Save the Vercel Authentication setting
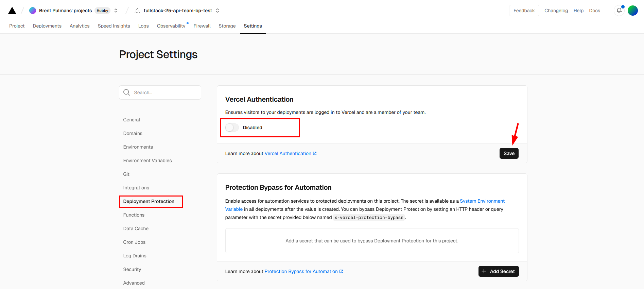 (x=509, y=153)
